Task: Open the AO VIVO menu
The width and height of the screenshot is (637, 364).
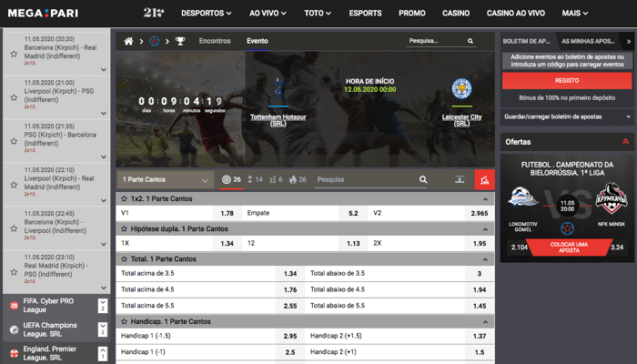Action: [268, 14]
